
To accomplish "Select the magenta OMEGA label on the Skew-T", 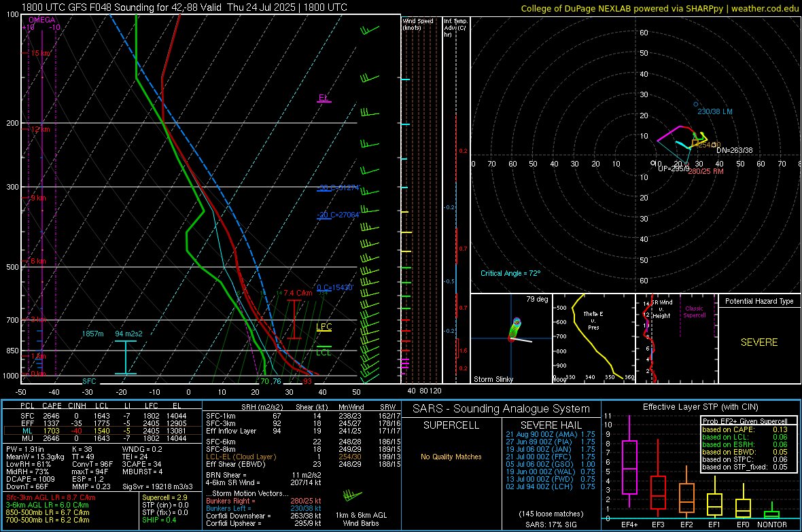I will (x=42, y=20).
